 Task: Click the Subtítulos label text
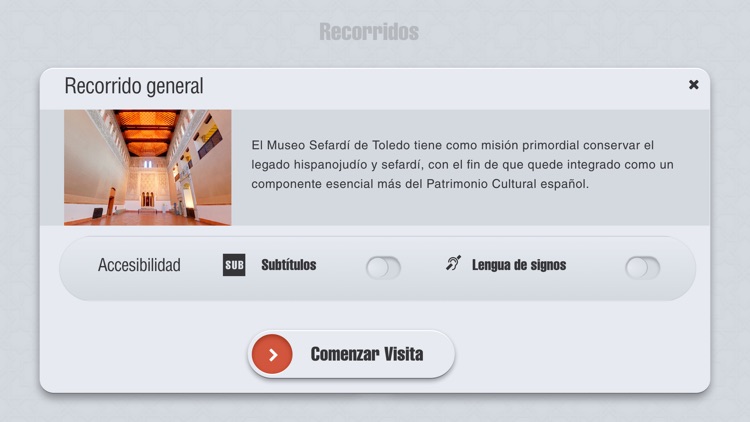(x=288, y=265)
